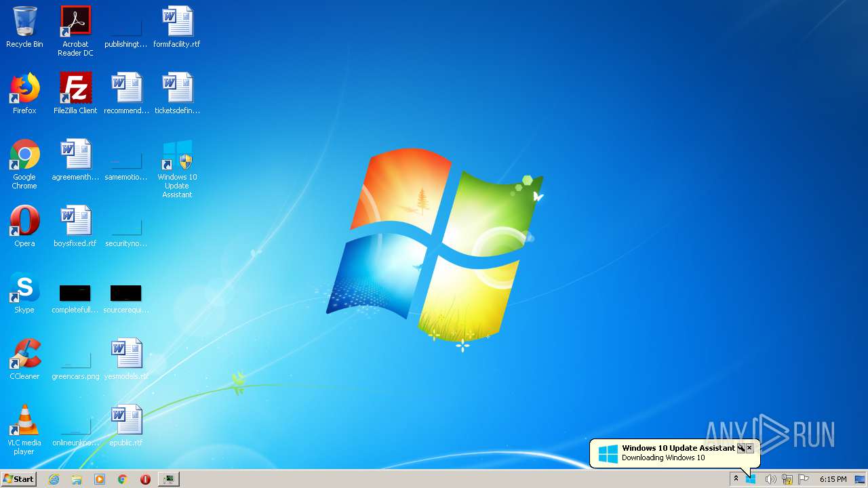
Task: Open the Recycle Bin desktop icon
Action: pos(24,27)
